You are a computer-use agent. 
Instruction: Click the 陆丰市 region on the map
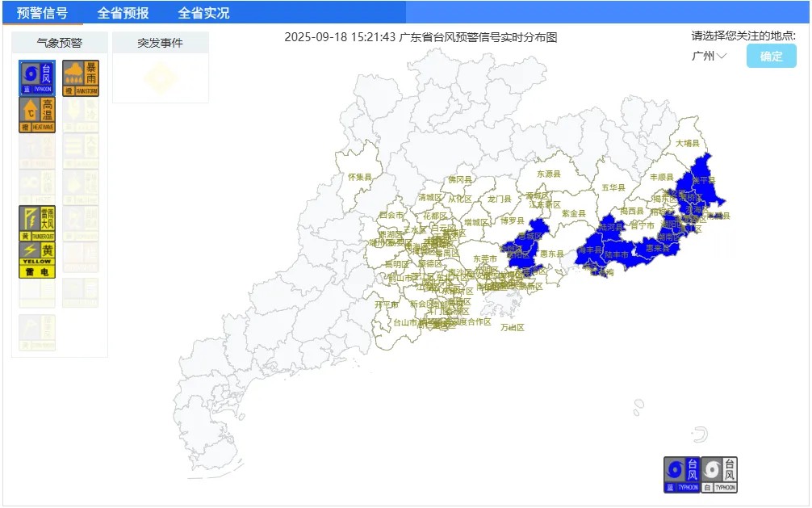point(617,254)
